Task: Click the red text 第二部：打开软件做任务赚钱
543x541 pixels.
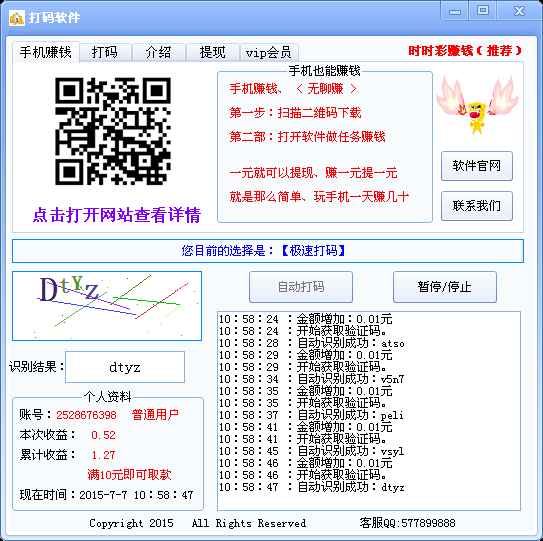Action: coord(308,136)
